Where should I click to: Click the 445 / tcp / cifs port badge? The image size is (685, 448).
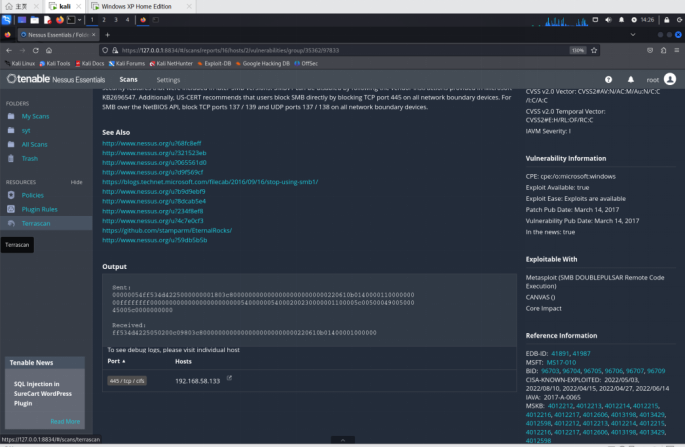click(x=127, y=381)
